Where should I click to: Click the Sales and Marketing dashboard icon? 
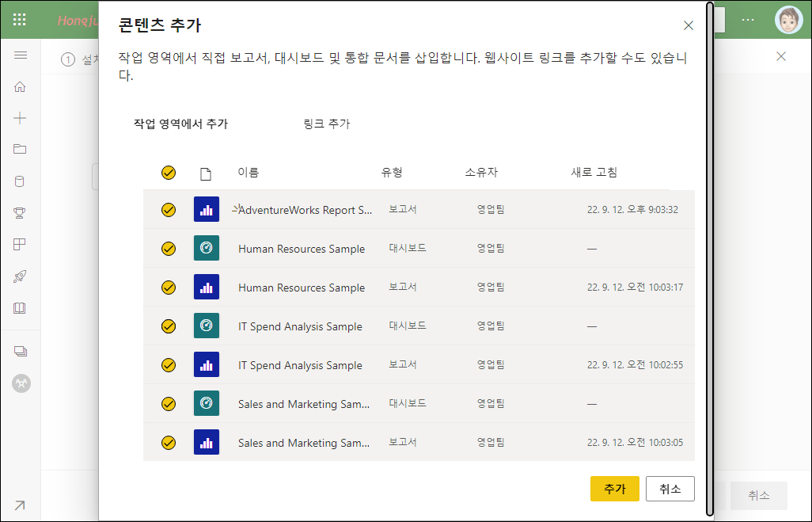[x=206, y=404]
